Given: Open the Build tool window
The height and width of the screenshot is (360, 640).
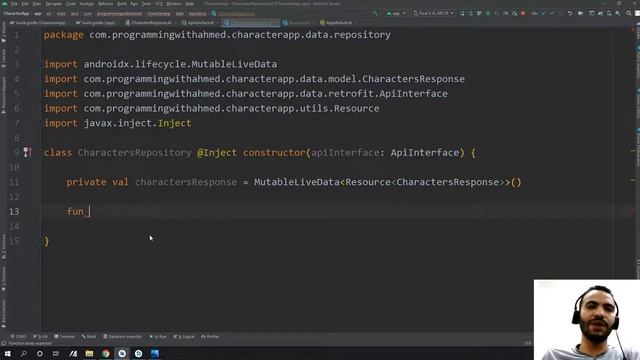Looking at the screenshot, I should pyautogui.click(x=89, y=337).
